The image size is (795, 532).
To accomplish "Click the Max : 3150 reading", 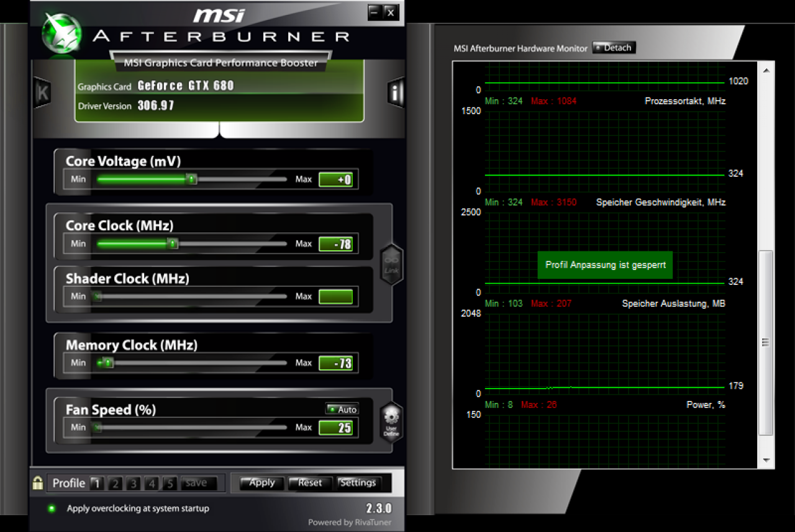I will 554,202.
